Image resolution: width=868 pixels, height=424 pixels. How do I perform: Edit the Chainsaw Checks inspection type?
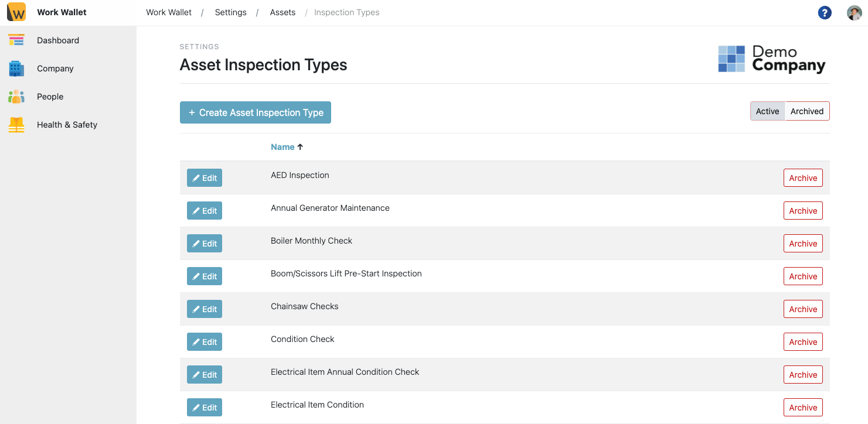(205, 309)
